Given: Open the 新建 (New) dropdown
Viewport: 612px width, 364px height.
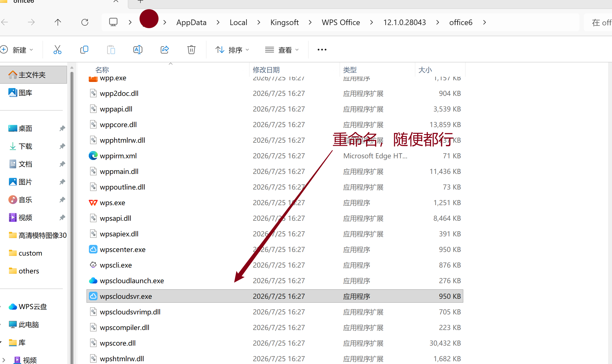Looking at the screenshot, I should tap(17, 50).
